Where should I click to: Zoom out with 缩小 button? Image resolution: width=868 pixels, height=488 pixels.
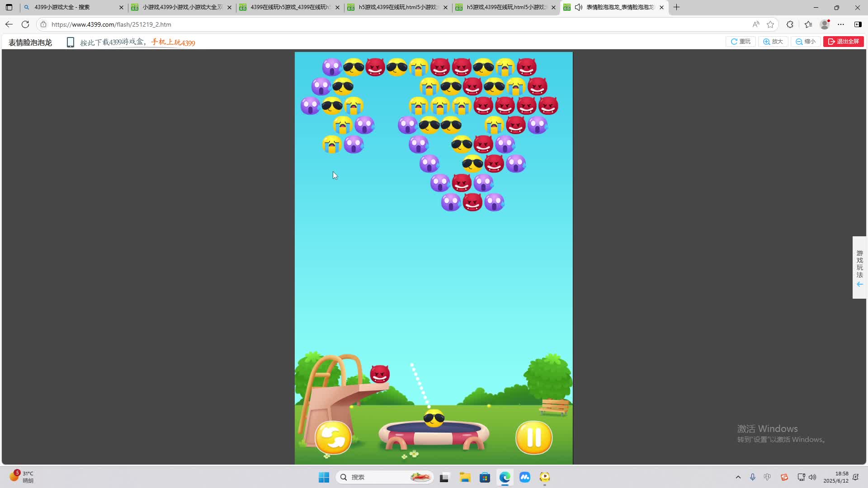[806, 42]
